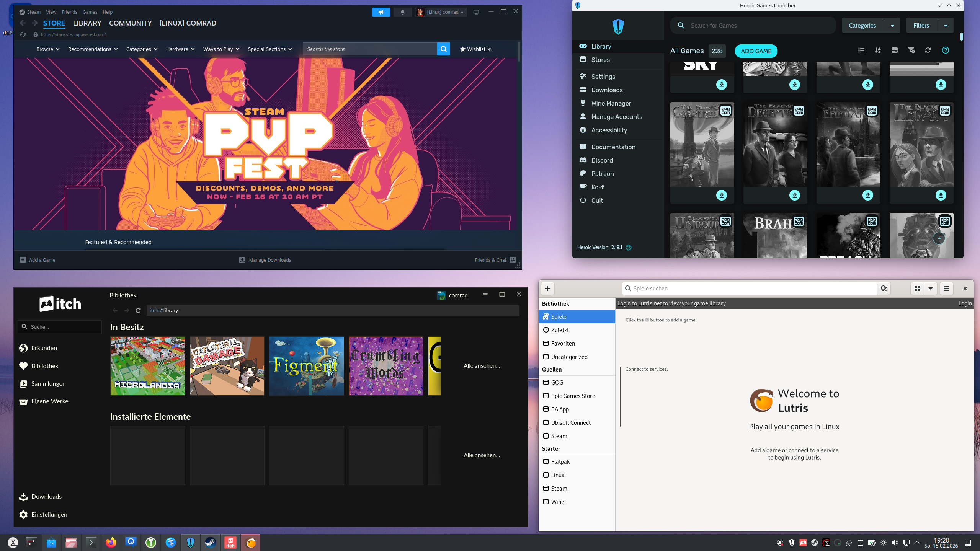Viewport: 980px width, 551px height.
Task: Toggle alphabetical sort order in Heroic
Action: pyautogui.click(x=878, y=50)
